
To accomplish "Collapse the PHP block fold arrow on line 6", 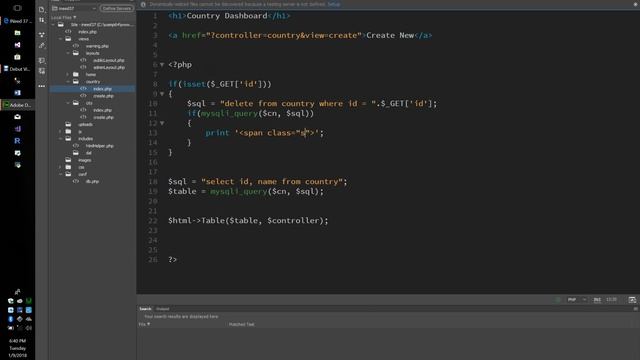I will [162, 64].
